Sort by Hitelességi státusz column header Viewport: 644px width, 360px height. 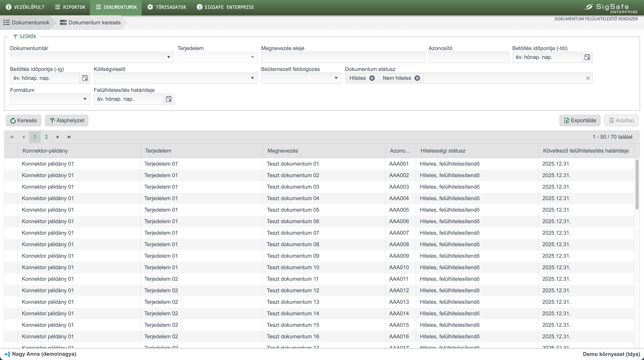click(x=477, y=151)
